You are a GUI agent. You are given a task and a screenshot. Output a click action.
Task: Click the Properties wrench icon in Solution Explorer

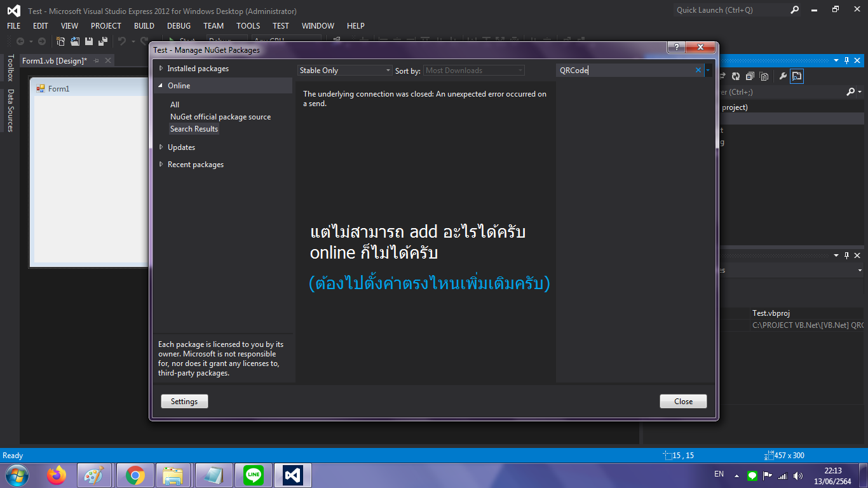[x=783, y=76]
